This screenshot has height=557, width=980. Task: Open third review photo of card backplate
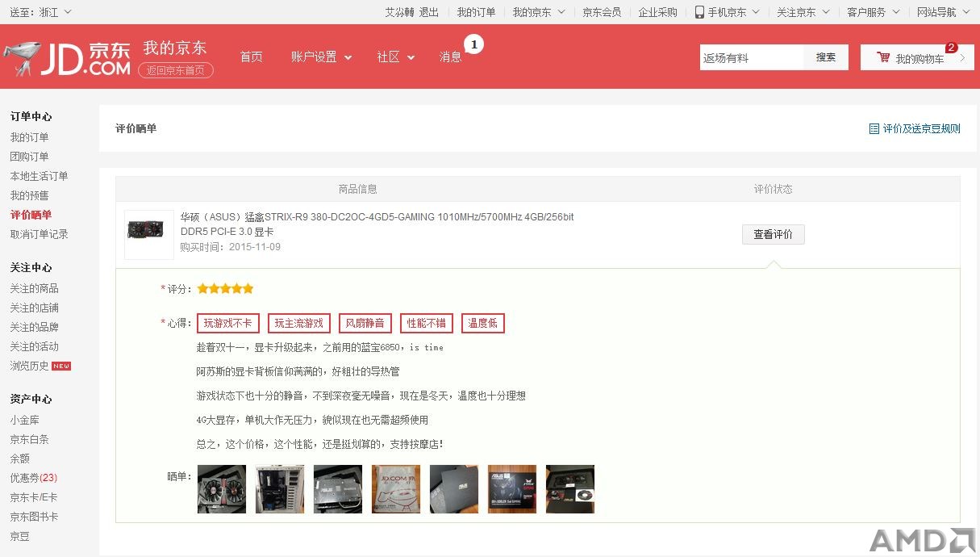click(338, 489)
